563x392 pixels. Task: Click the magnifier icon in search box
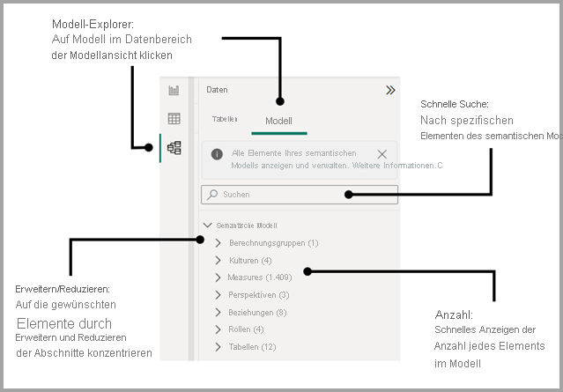[x=212, y=195]
